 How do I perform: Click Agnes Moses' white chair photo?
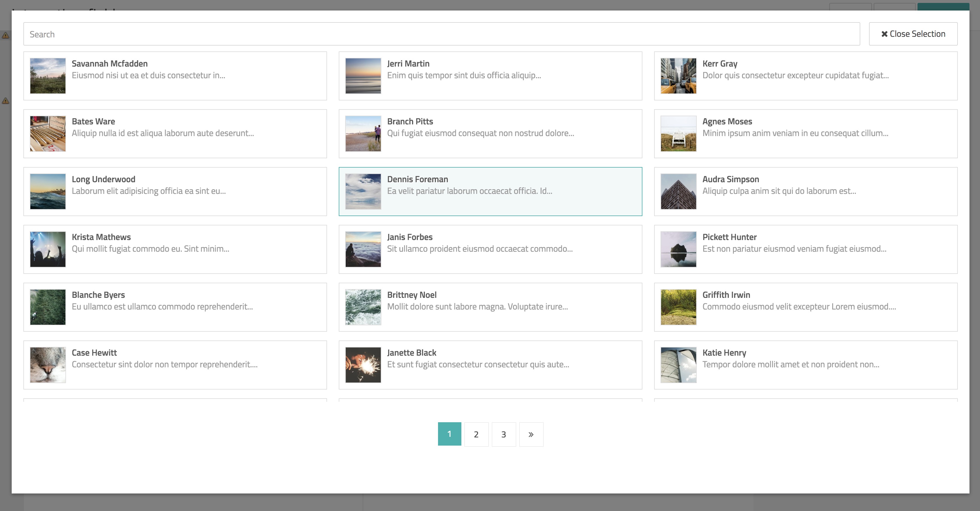point(678,133)
